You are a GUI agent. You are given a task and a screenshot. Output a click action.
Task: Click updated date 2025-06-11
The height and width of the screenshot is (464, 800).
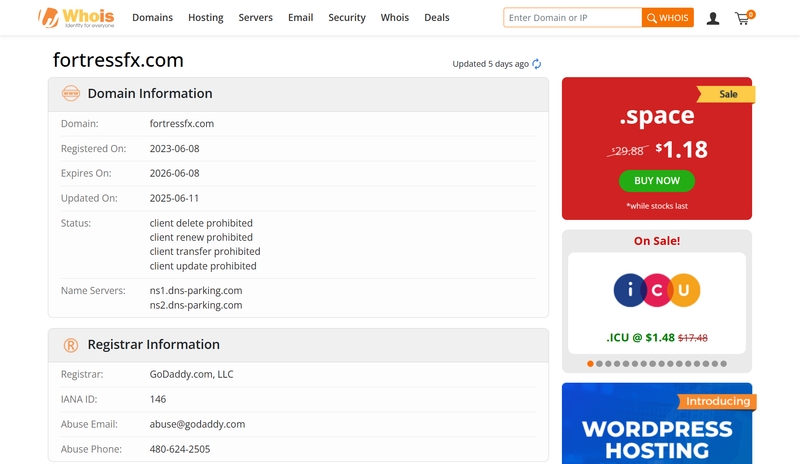174,198
